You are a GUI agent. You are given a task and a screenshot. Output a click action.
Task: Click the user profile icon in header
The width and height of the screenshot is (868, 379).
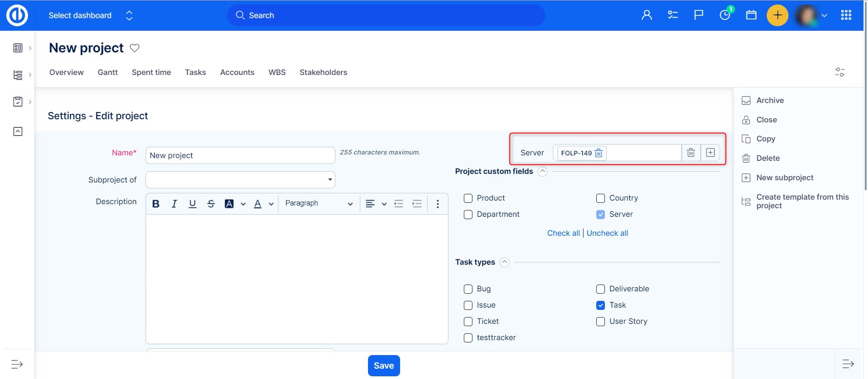[646, 15]
